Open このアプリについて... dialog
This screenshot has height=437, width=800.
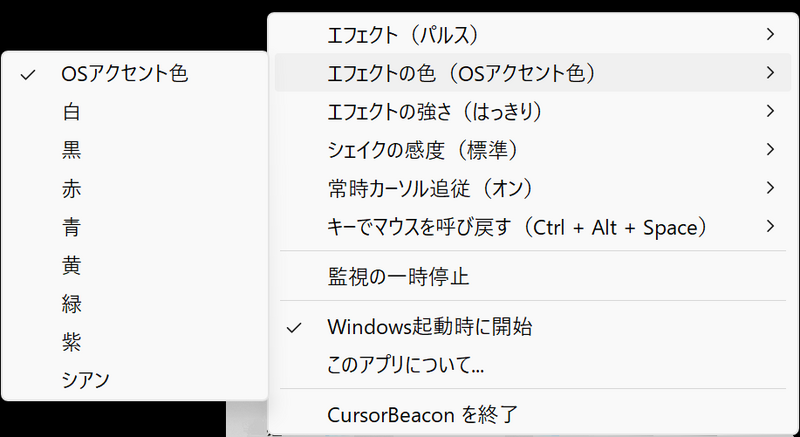click(x=533, y=365)
